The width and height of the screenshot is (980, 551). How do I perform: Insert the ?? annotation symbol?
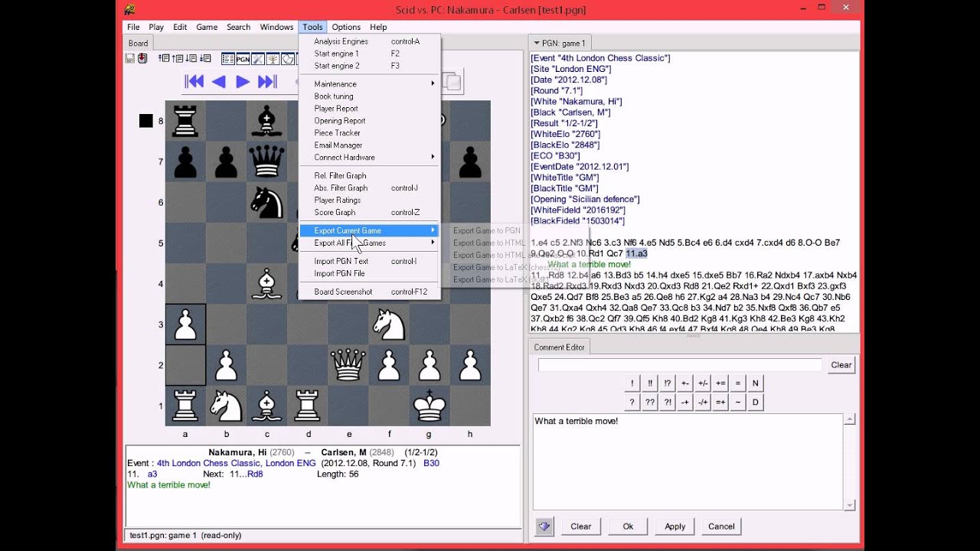(650, 402)
